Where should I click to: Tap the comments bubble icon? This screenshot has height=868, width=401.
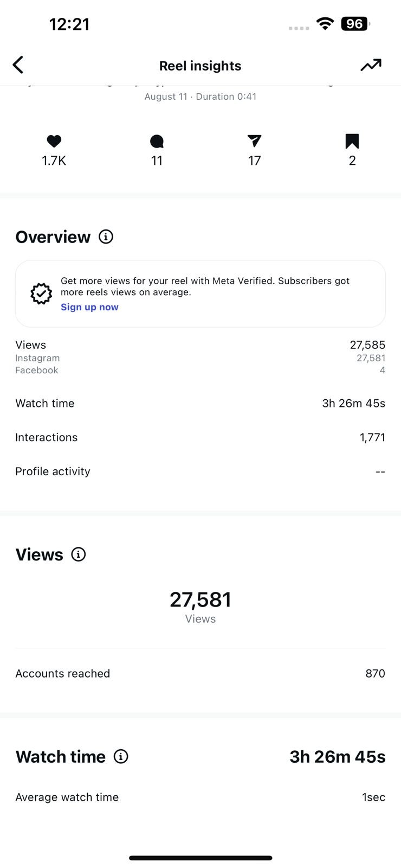click(157, 142)
